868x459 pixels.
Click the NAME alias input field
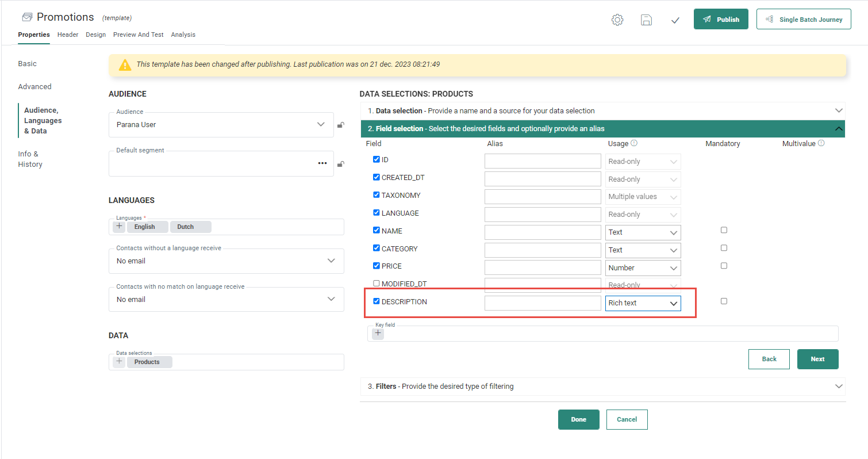click(542, 232)
